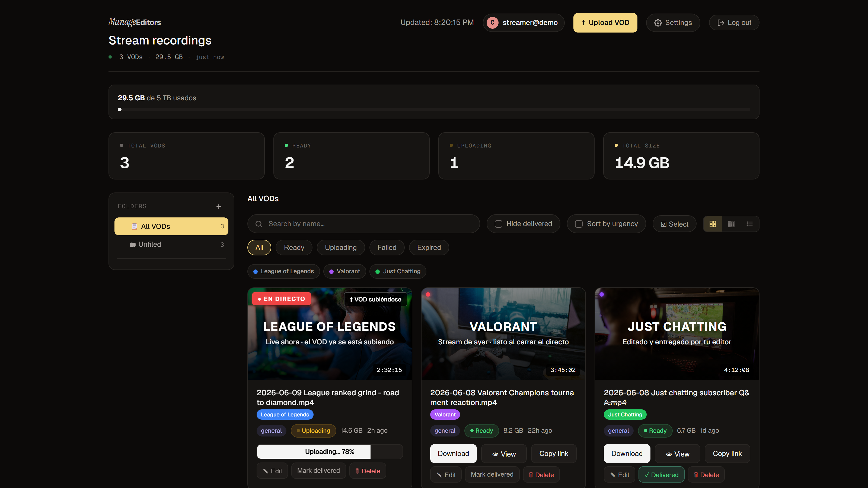This screenshot has height=488, width=868.
Task: Filter VODs by Expired status
Action: click(x=429, y=248)
